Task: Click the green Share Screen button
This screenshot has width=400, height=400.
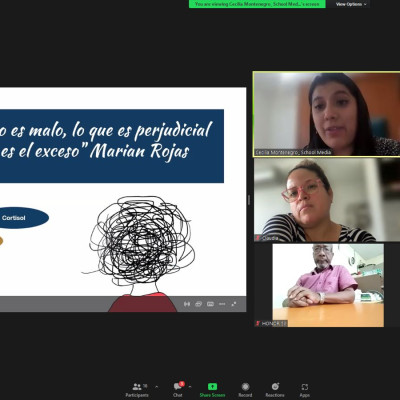Action: click(x=212, y=390)
